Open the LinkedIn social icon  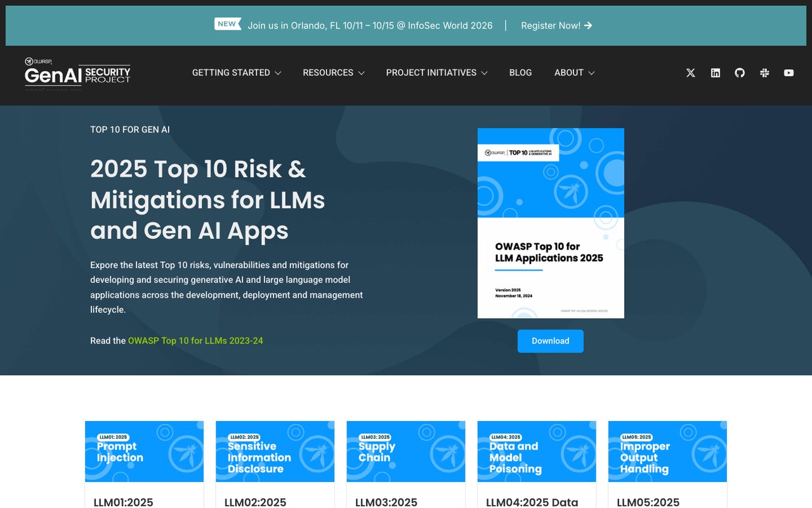pyautogui.click(x=716, y=73)
